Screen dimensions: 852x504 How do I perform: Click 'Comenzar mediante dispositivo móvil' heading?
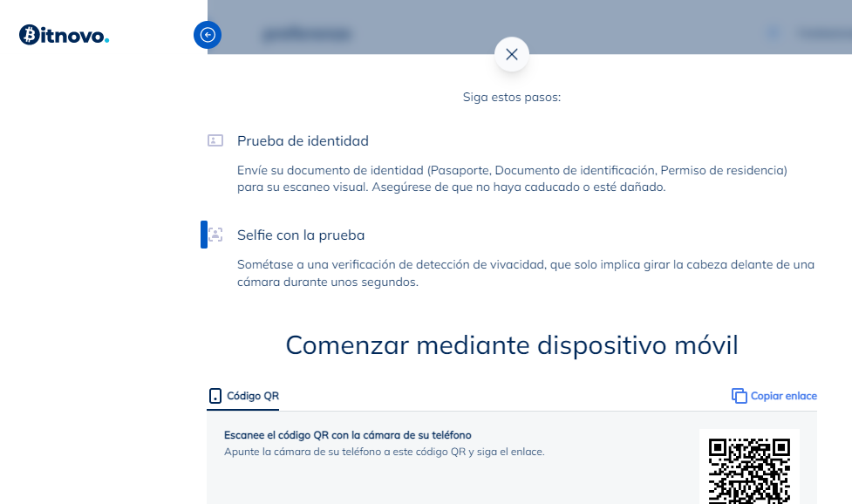[512, 345]
